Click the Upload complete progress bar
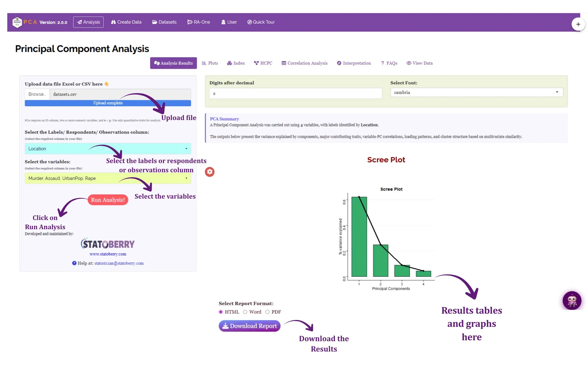The width and height of the screenshot is (588, 372). click(108, 103)
